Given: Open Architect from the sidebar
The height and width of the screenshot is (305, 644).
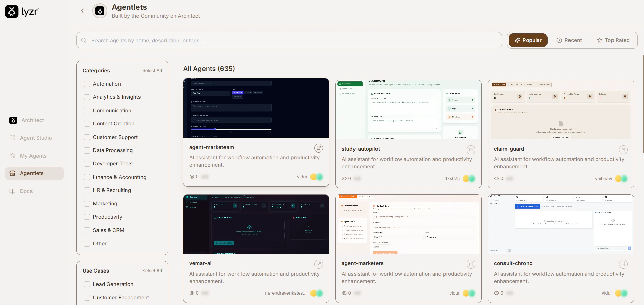Looking at the screenshot, I should tap(33, 120).
